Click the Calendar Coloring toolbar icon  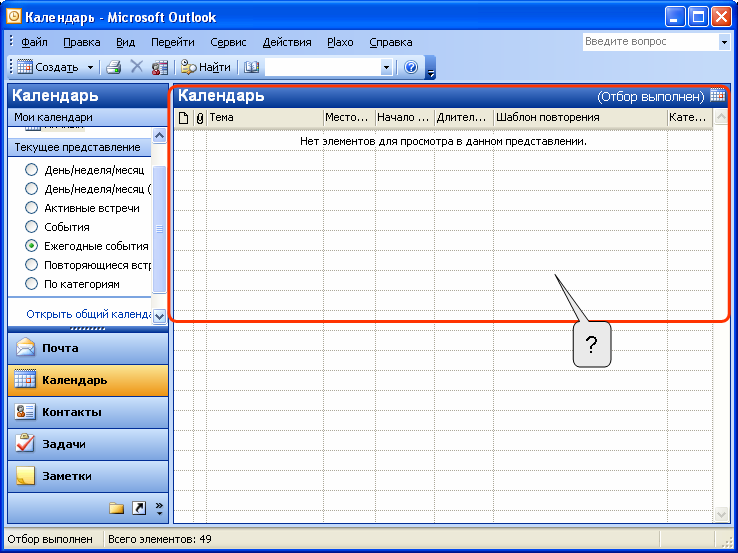tap(160, 67)
